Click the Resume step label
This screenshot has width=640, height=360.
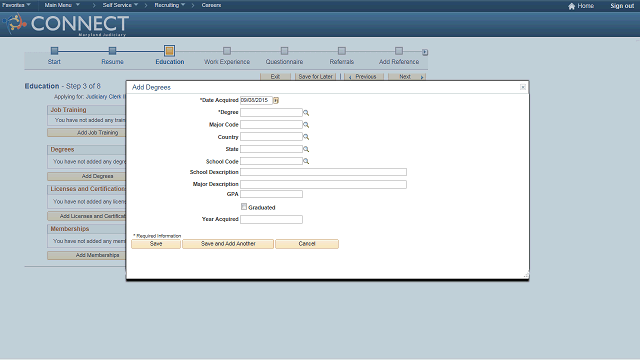click(112, 62)
